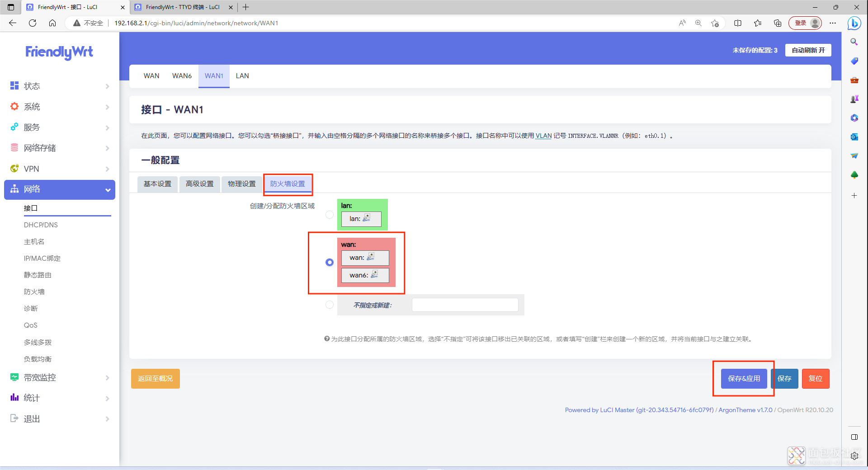Click the read aloud icon in address bar
The image size is (868, 470).
pos(682,23)
